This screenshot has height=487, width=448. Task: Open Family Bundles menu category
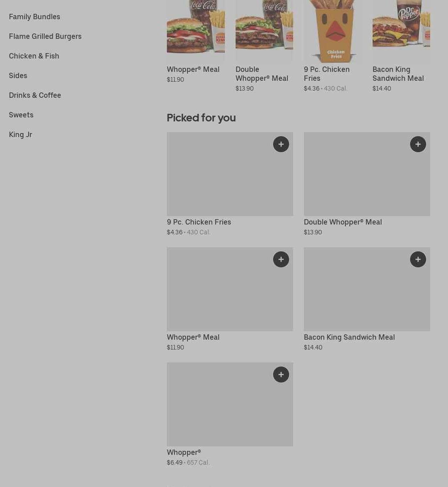(34, 17)
